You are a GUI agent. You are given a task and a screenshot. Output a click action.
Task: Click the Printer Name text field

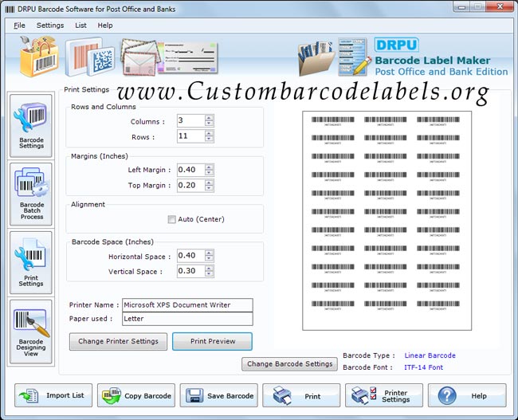187,305
